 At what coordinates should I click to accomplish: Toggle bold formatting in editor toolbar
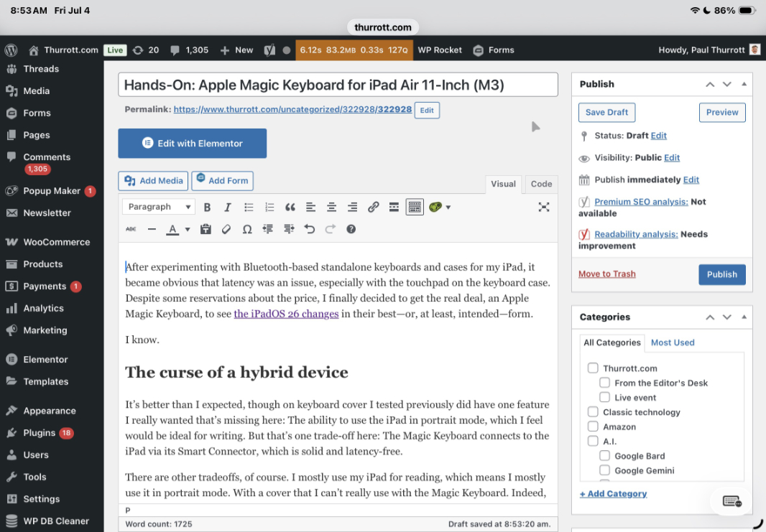click(x=207, y=207)
